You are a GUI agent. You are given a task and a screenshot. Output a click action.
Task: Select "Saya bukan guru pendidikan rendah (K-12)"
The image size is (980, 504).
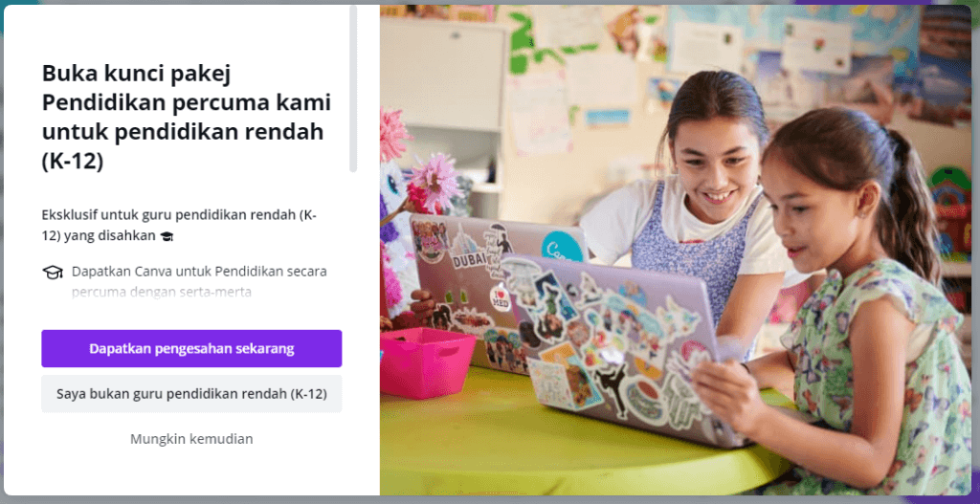click(x=191, y=394)
